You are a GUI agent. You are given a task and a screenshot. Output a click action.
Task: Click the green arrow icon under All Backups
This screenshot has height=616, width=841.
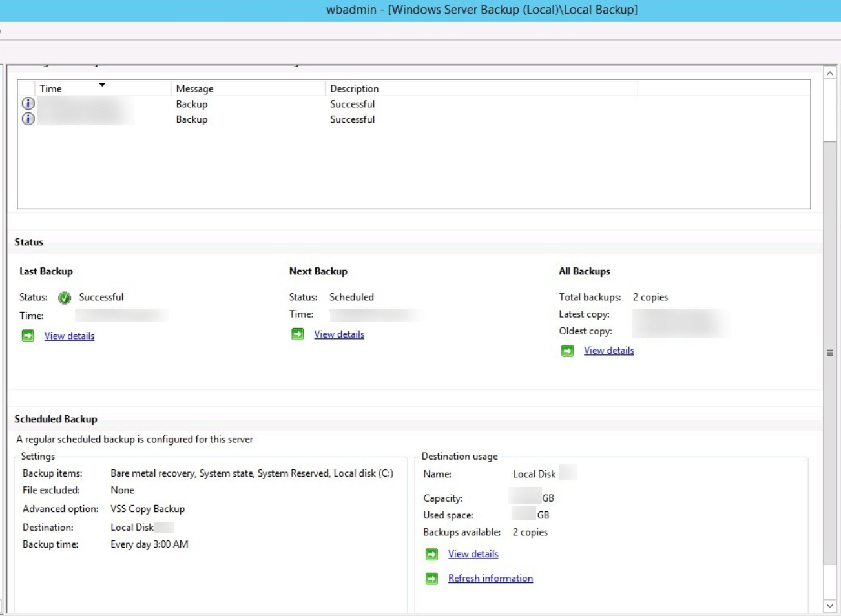point(567,351)
